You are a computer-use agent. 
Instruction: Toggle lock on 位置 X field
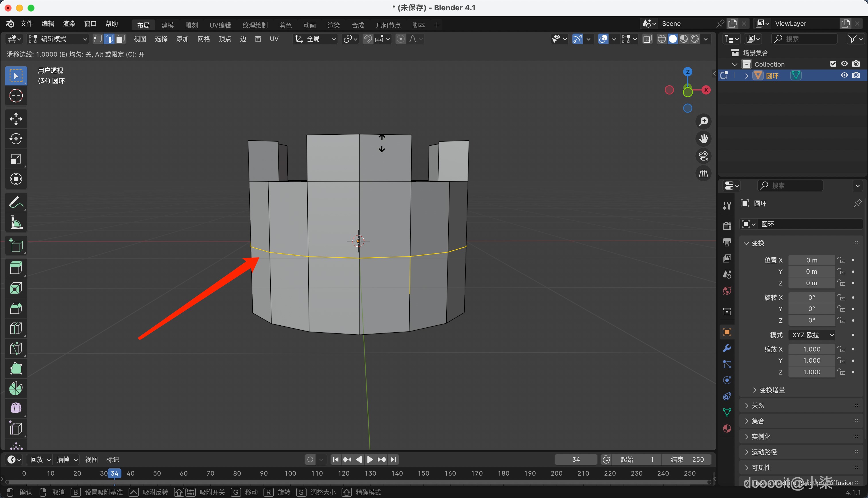click(842, 260)
